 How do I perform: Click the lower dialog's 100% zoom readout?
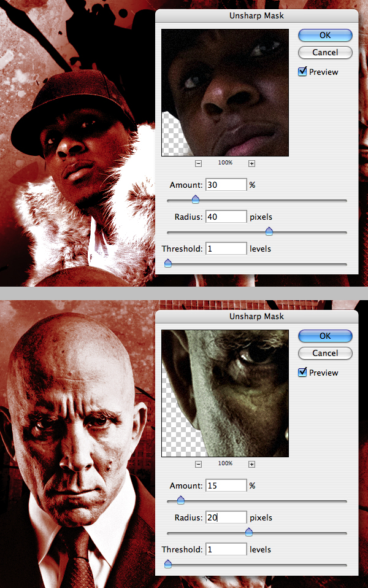pos(225,463)
